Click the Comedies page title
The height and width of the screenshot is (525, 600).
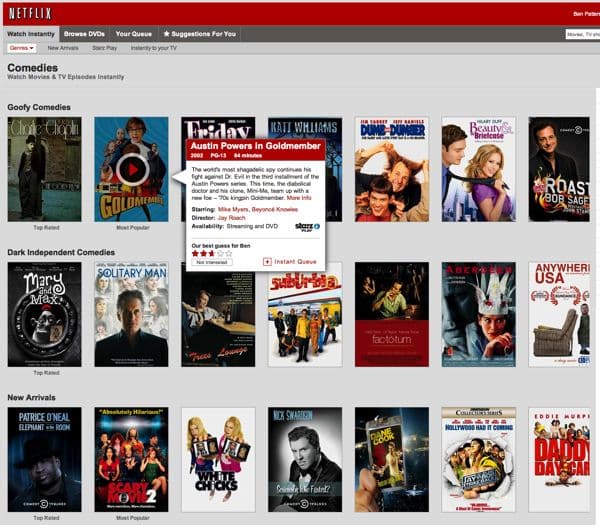[x=33, y=68]
